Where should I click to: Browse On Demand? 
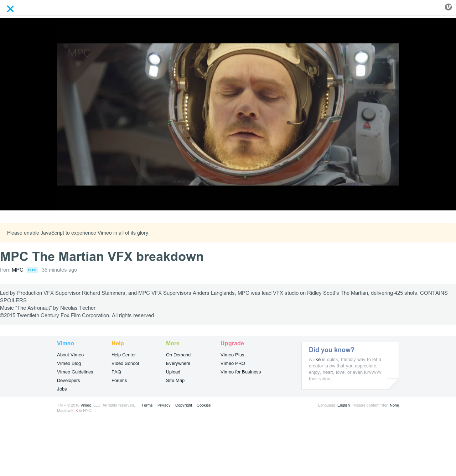coord(178,355)
